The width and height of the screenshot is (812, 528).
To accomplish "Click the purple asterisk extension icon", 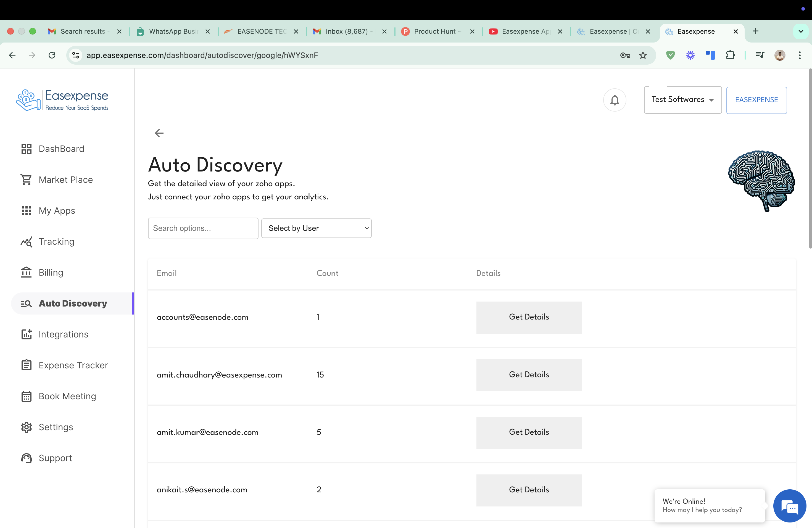I will click(690, 55).
